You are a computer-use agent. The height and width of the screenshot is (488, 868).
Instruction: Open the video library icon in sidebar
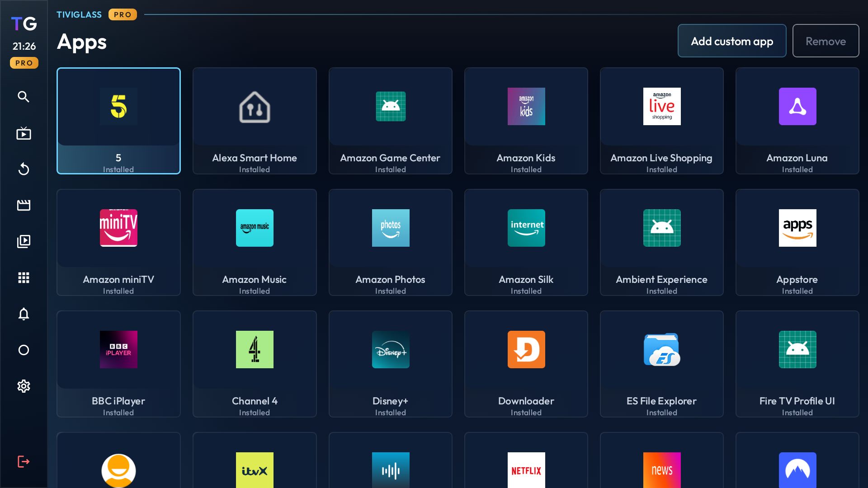click(24, 241)
